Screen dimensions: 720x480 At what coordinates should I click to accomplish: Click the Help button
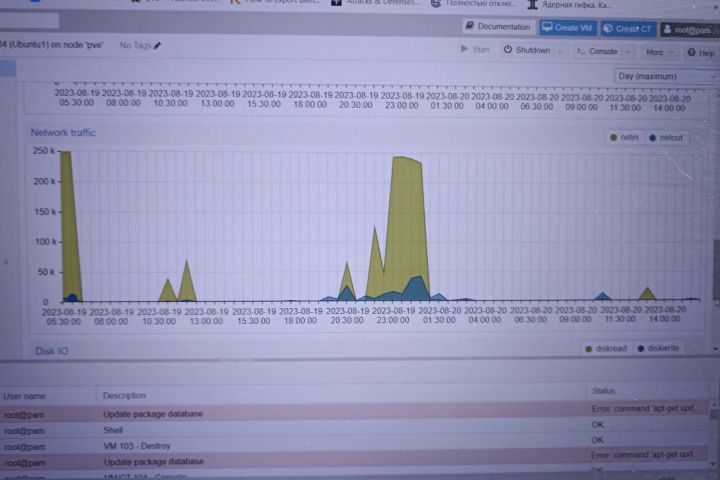701,53
